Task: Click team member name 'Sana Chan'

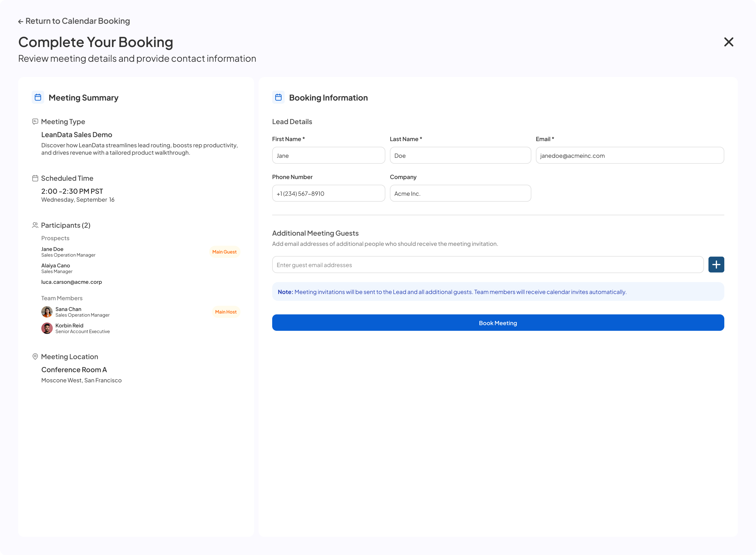Action: 68,309
